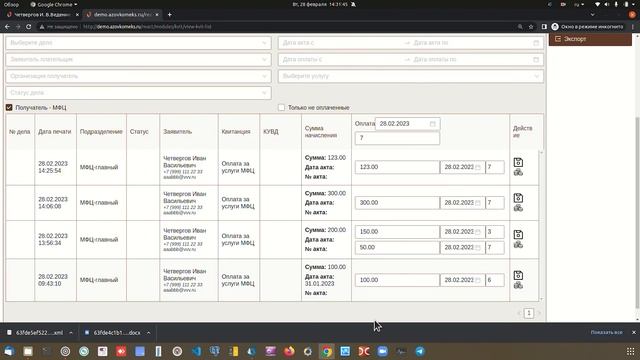The image size is (640, 360).
Task: Launch Visual Studio Code from taskbar
Action: pos(196,351)
